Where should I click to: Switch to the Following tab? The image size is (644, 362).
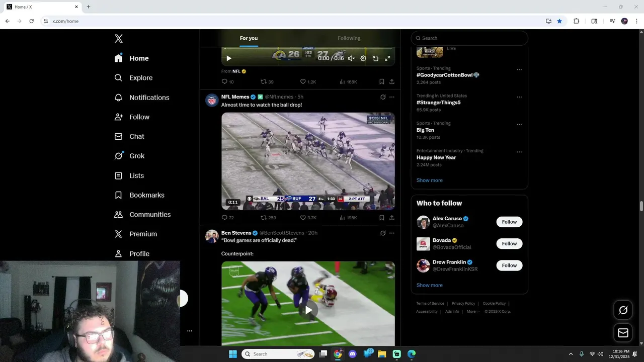(349, 38)
